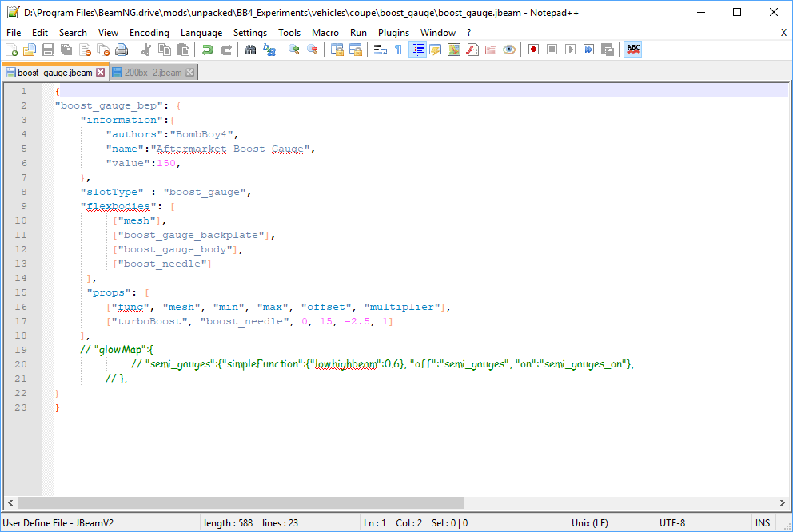Click "User Define File - JBeamV2" status text
793x532 pixels.
tap(58, 523)
